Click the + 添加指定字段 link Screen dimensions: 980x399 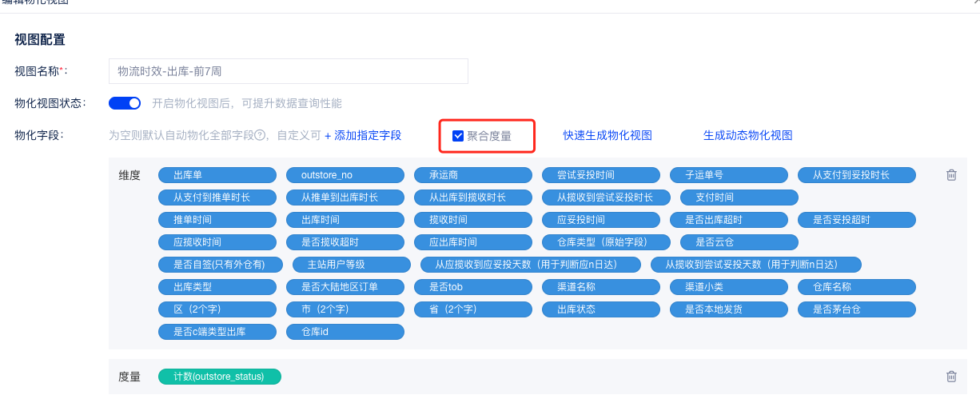(x=362, y=136)
